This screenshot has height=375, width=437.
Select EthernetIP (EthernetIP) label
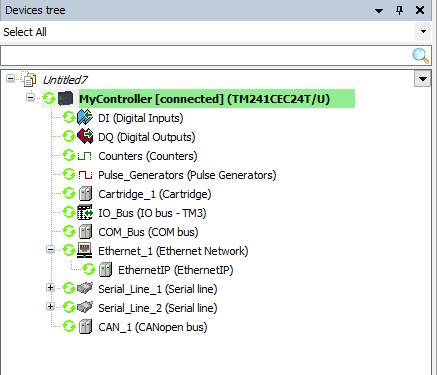(x=176, y=270)
